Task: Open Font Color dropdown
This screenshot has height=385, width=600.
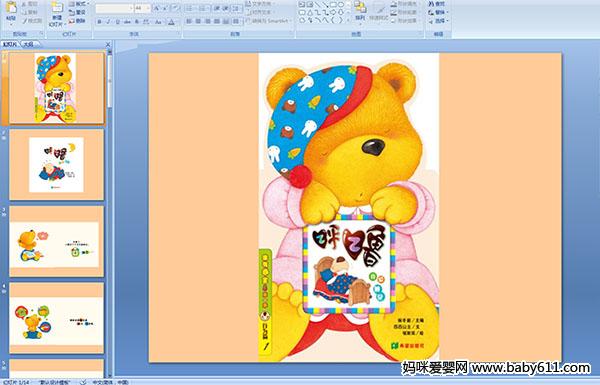Action: (171, 22)
